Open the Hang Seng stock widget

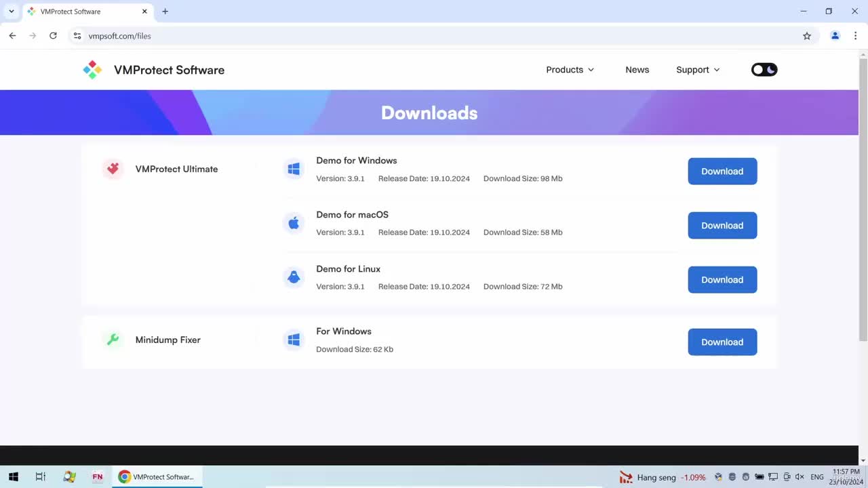(662, 477)
